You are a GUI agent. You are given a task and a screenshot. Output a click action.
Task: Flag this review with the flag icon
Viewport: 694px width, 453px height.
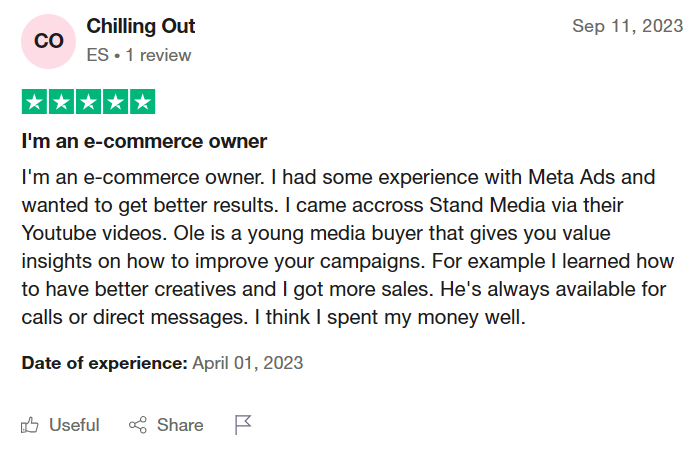pyautogui.click(x=242, y=425)
